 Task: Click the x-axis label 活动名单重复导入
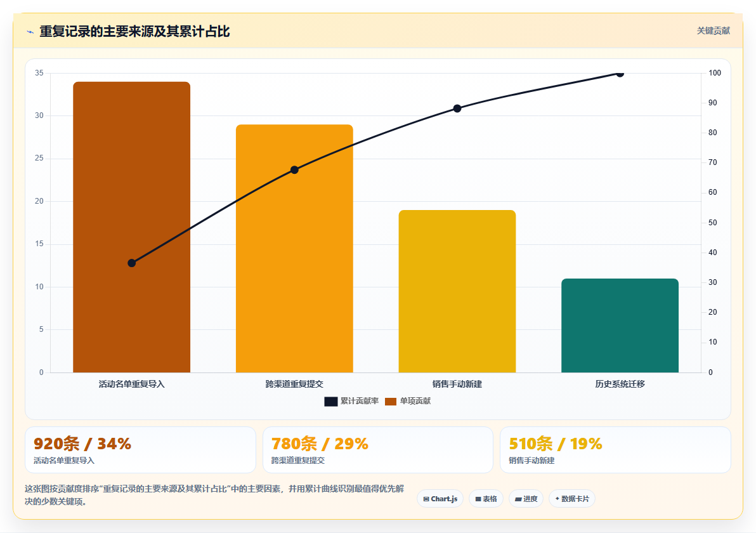coord(132,384)
